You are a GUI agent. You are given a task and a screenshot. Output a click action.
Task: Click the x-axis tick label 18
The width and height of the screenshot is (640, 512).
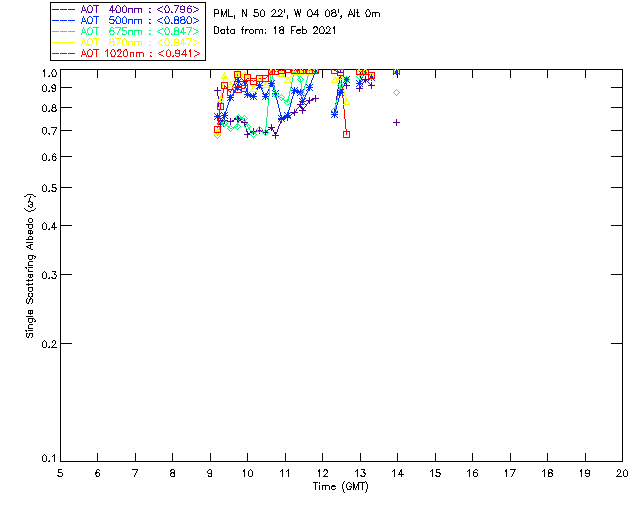548,473
